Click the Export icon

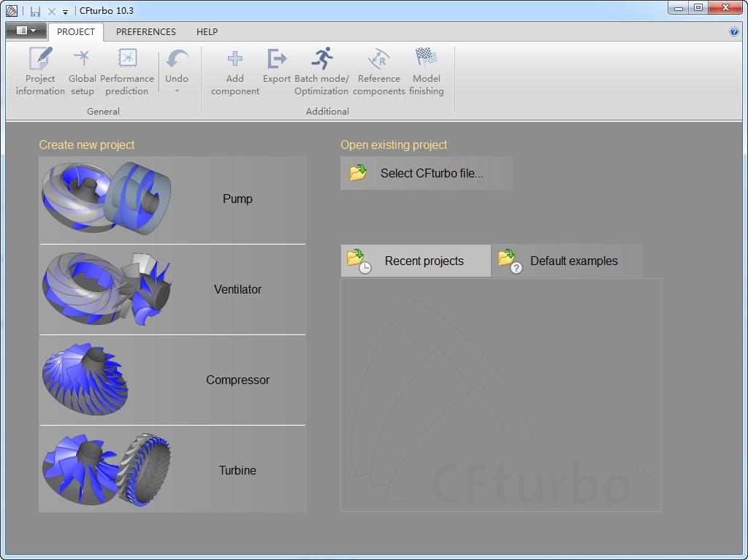[277, 59]
